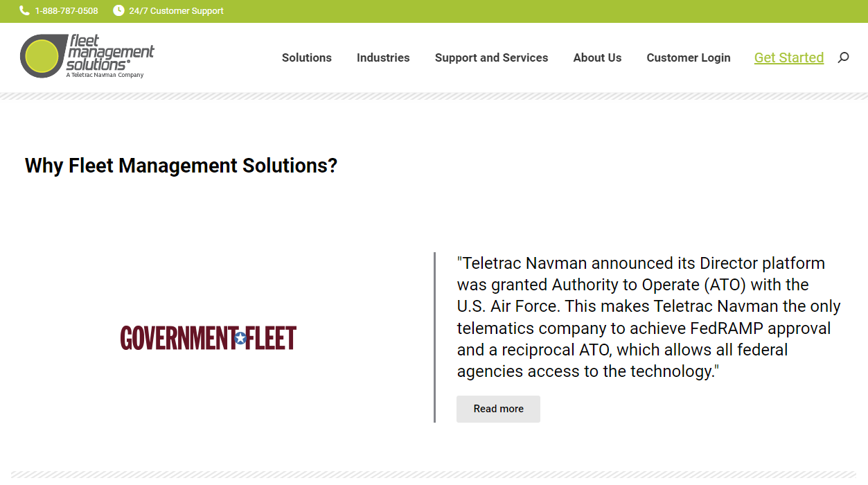Open the Support and Services menu
868x485 pixels.
[491, 58]
